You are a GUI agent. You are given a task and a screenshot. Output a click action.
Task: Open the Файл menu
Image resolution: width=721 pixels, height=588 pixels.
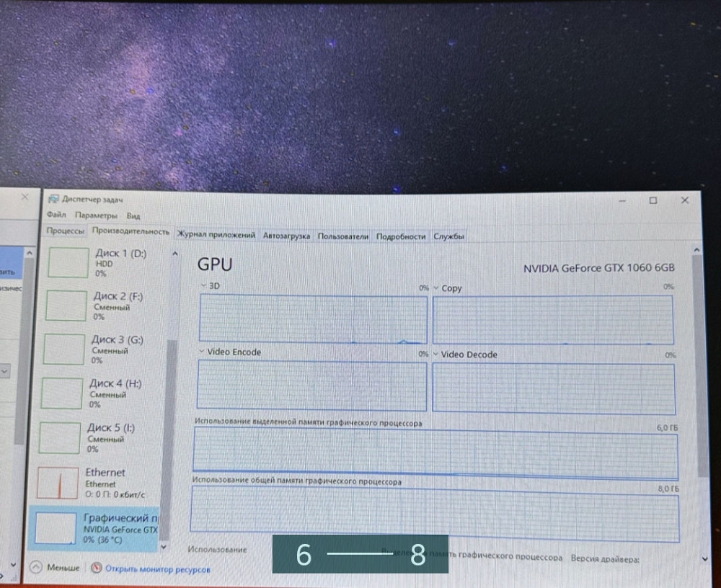56,215
